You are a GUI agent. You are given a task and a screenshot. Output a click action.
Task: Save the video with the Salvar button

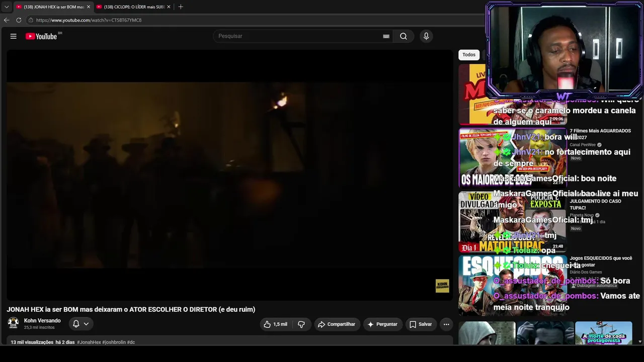[x=421, y=324]
